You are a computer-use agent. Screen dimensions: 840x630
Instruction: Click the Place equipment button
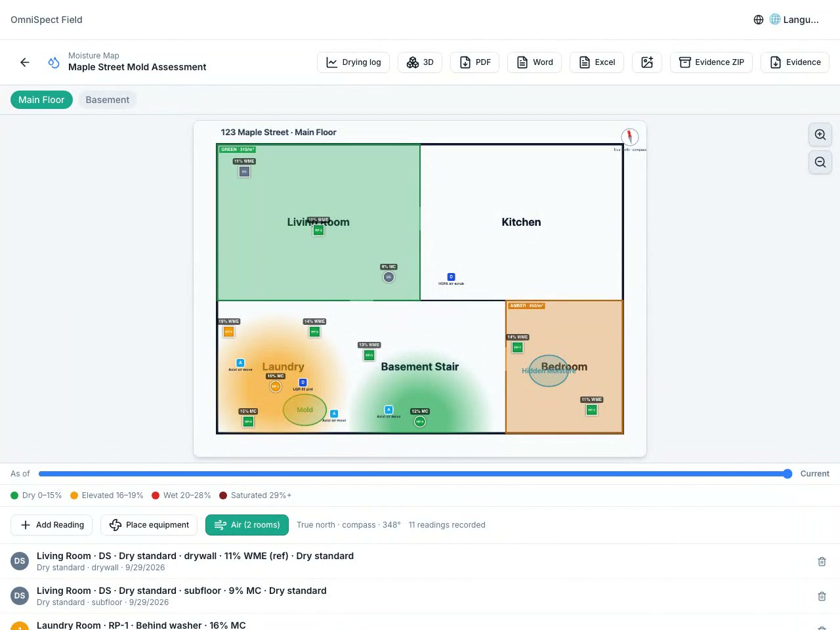tap(149, 525)
